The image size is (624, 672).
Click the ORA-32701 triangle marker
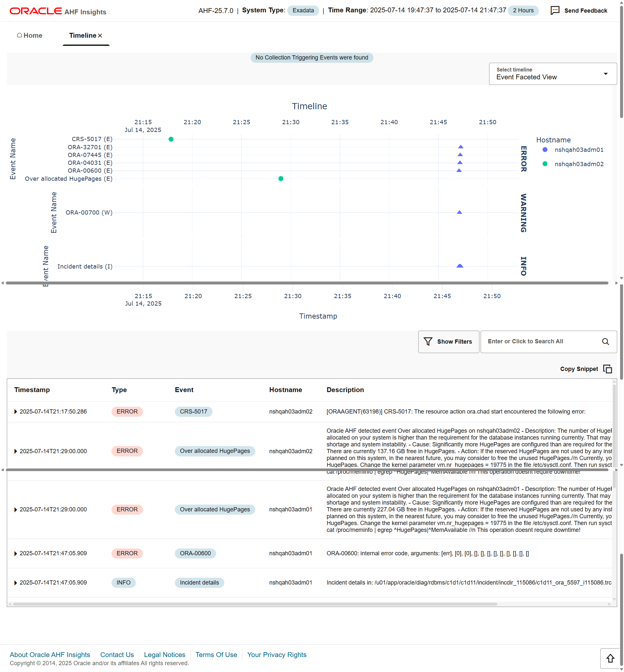pyautogui.click(x=461, y=147)
